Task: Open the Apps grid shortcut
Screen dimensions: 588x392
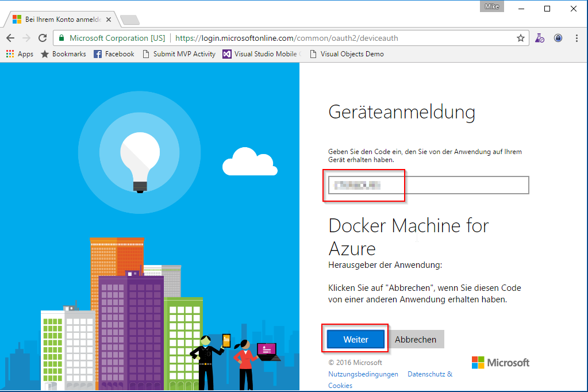Action: point(20,54)
